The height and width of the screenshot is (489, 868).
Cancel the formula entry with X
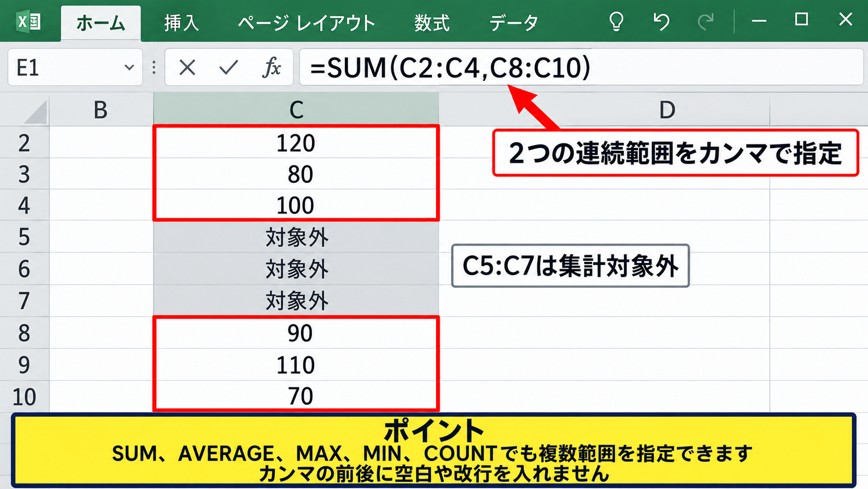[x=187, y=67]
